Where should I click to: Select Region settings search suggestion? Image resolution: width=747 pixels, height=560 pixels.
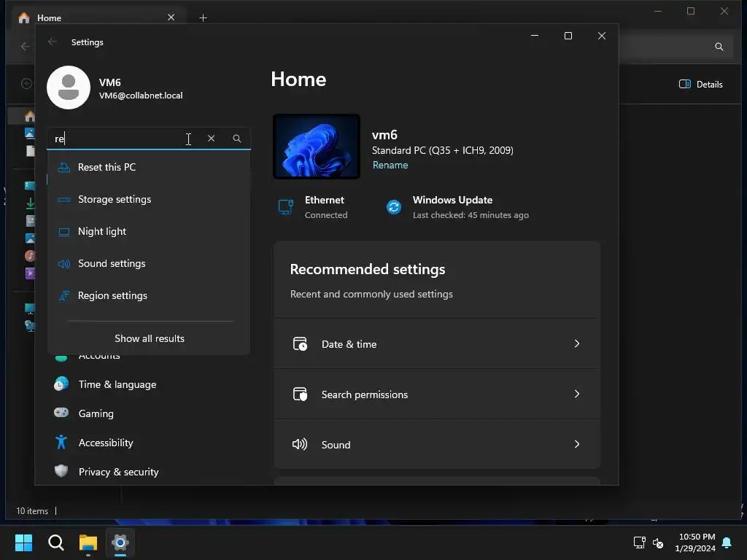149,295
